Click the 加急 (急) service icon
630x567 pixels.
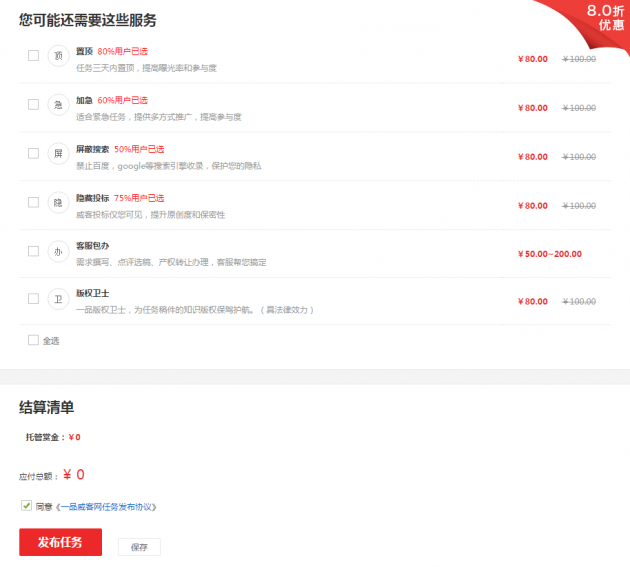click(57, 106)
